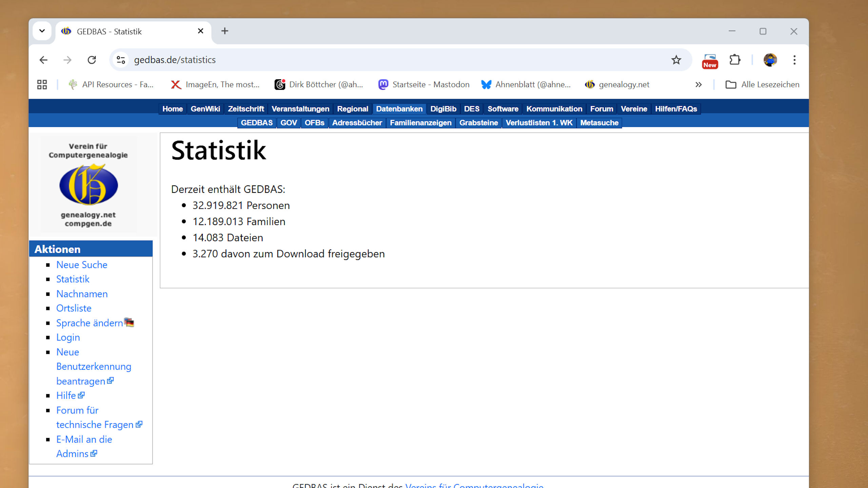Click the Verein für Computergenealogie logo
This screenshot has width=868, height=488.
coord(88,185)
